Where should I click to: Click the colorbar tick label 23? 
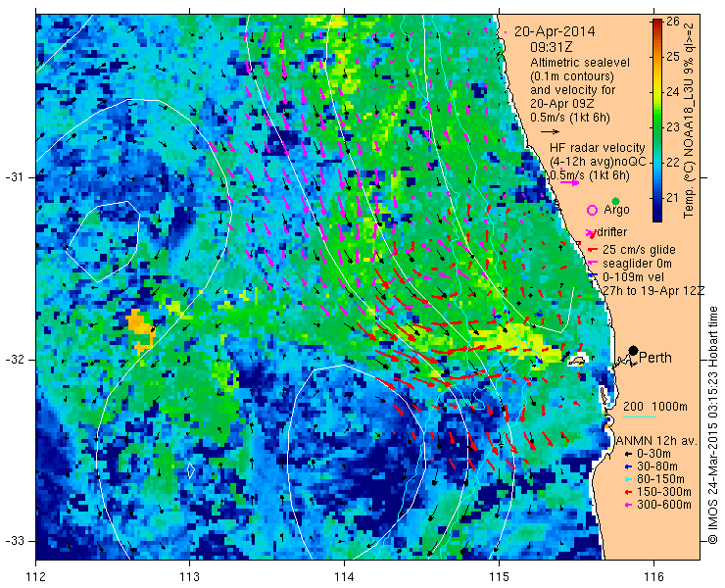[673, 127]
